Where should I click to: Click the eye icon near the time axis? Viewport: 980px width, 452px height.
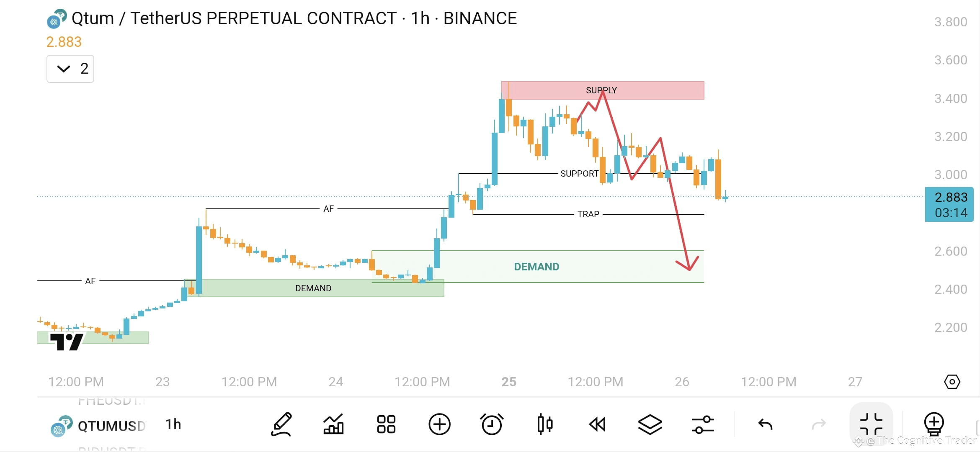click(x=952, y=381)
